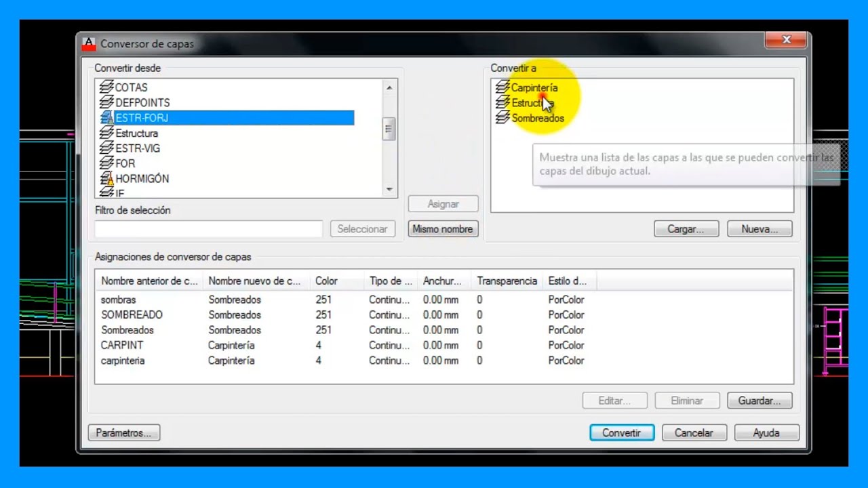Create a new layer with Nueva...

[x=759, y=229]
